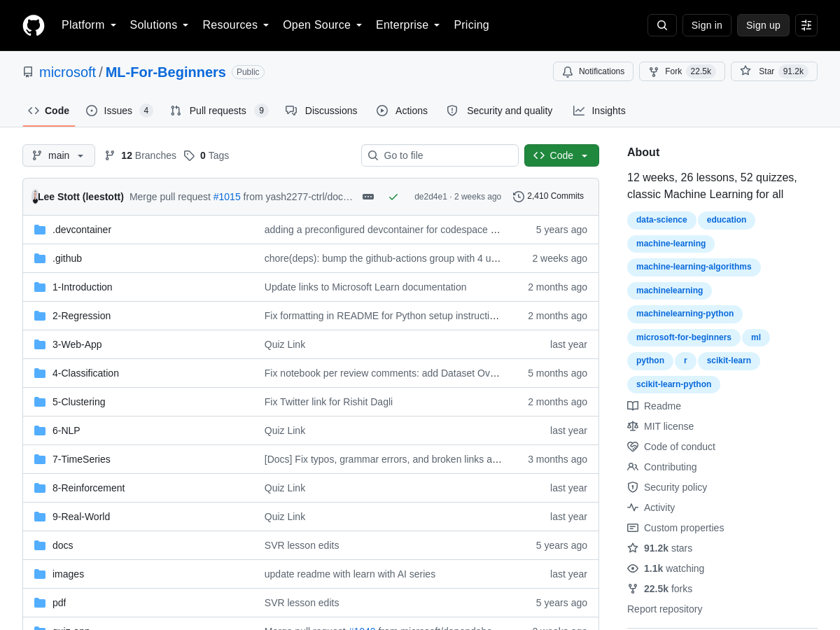
Task: Open the Pricing page
Action: (x=471, y=25)
